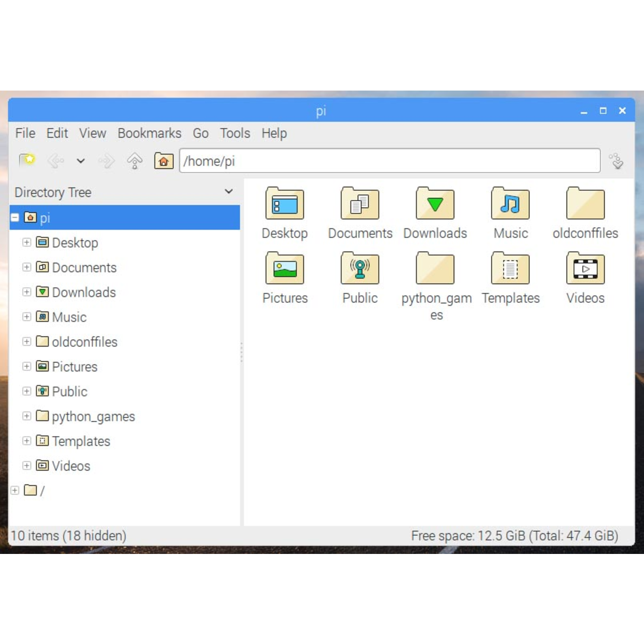
Task: Select the Pictures folder in file view
Action: tap(285, 269)
